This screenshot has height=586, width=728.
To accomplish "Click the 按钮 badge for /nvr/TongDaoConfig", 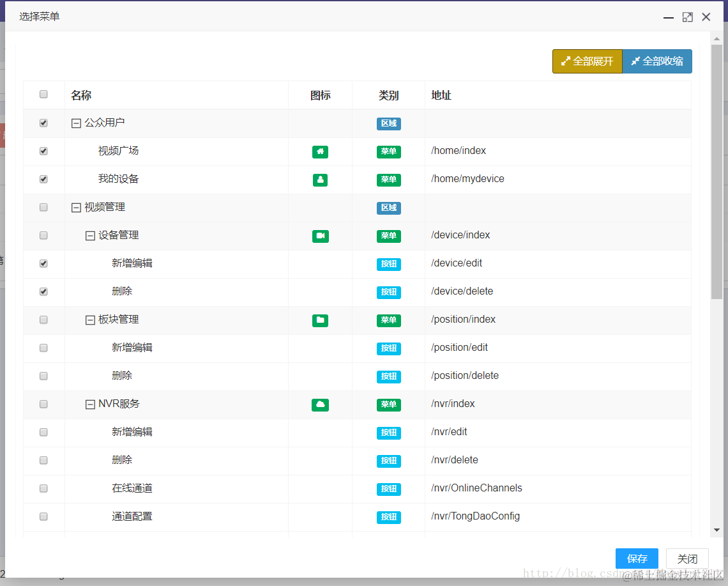I will 389,517.
